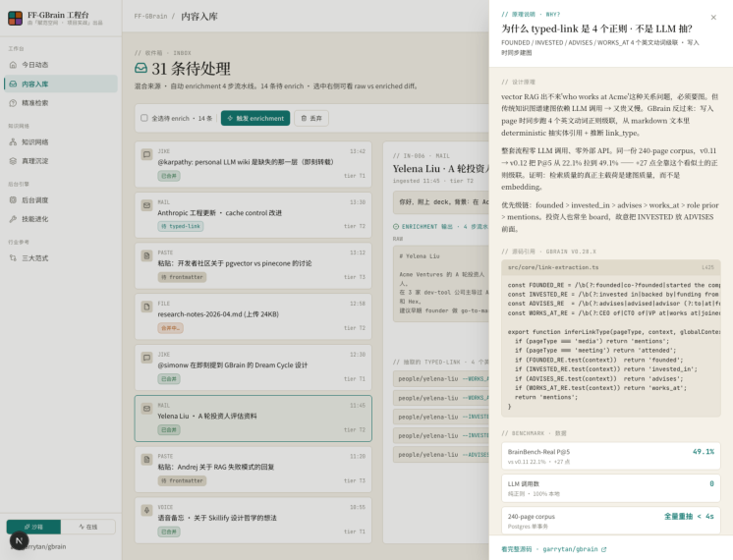This screenshot has width=733, height=560.
Task: Click the round N avatar badge
Action: point(20,540)
